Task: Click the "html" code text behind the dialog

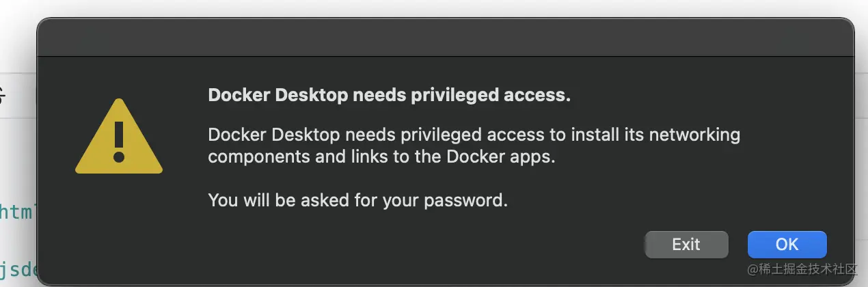Action: (16, 213)
